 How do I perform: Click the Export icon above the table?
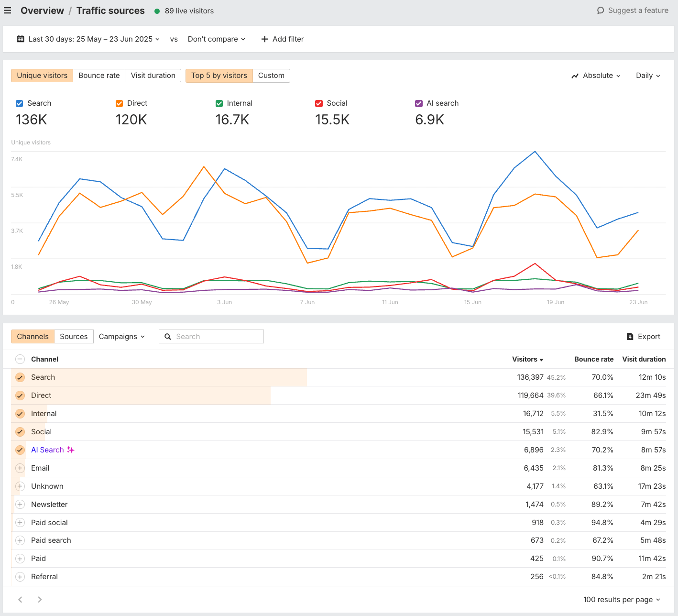coord(630,336)
